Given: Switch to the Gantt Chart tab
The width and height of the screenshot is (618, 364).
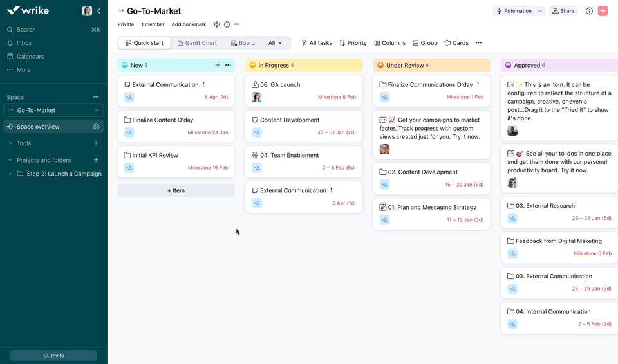Looking at the screenshot, I should tap(196, 43).
